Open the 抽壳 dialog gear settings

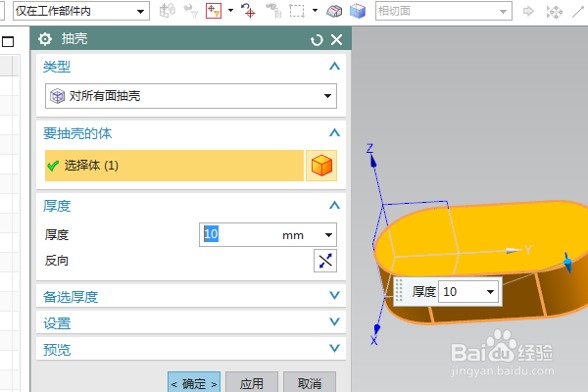[45, 38]
